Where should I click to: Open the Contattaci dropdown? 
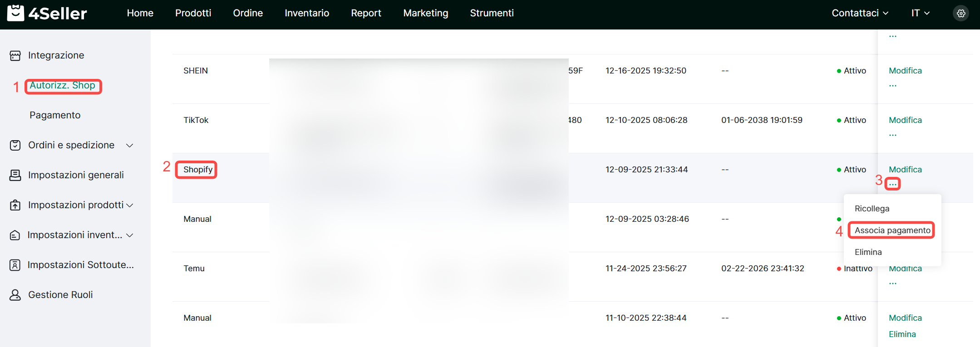860,13
